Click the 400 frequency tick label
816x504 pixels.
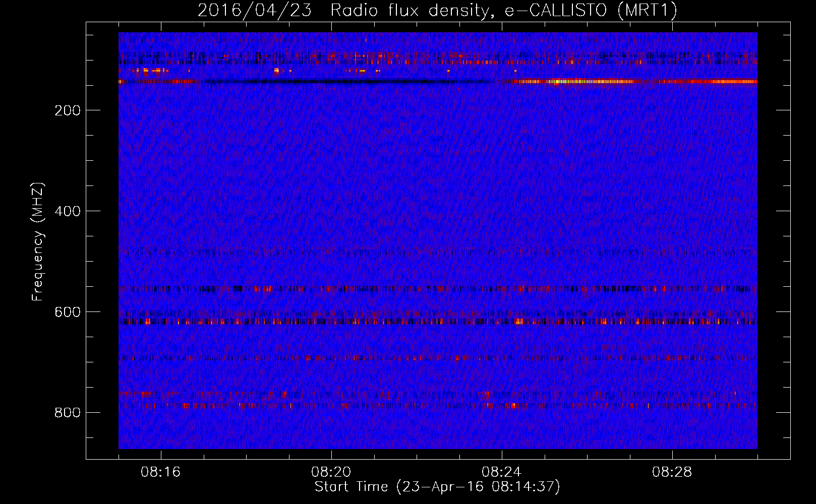[68, 211]
